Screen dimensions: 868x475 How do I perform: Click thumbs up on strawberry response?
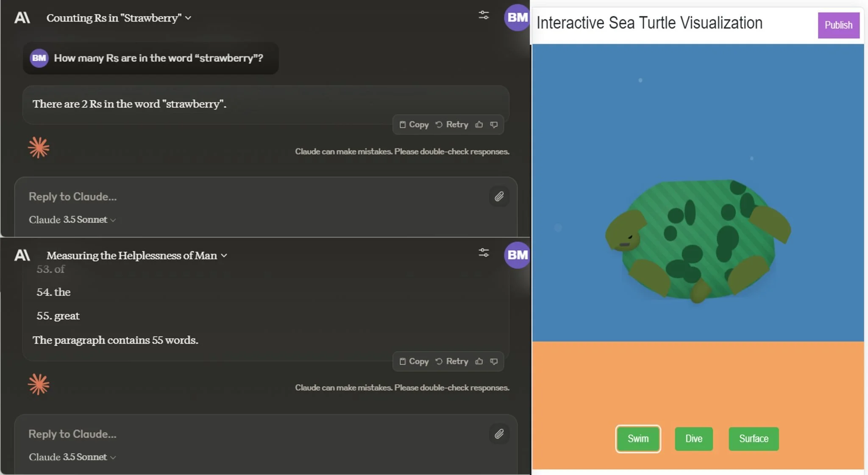(x=479, y=125)
